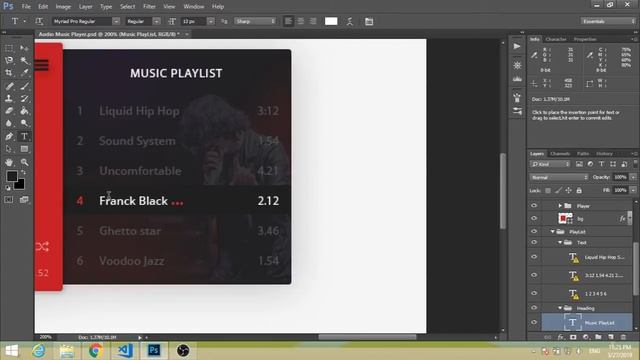Select the Blur tool
640x360 pixels.
pyautogui.click(x=9, y=123)
